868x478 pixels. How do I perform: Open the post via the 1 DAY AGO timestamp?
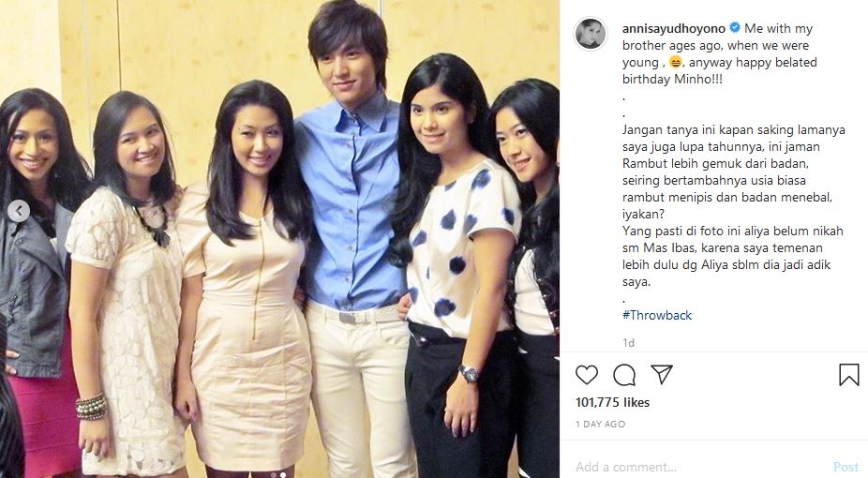600,425
